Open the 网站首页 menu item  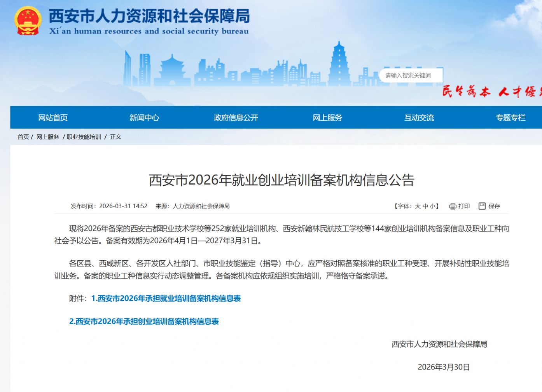point(53,118)
